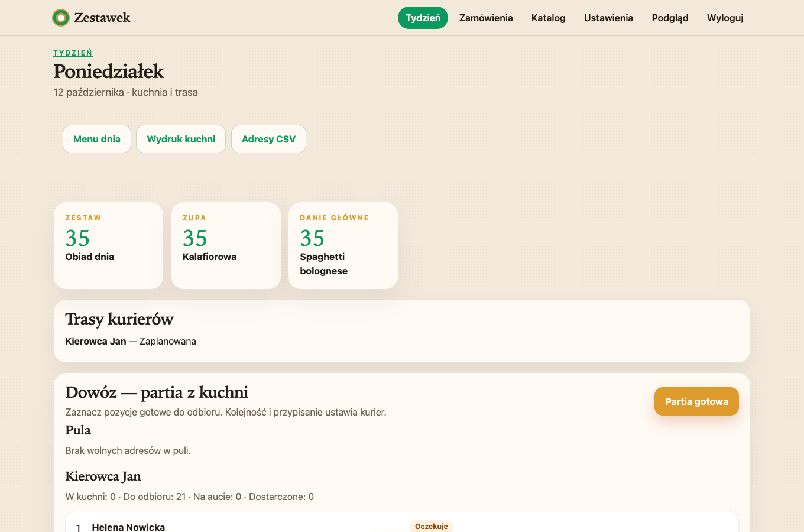Click the Wydruk kuchni button
This screenshot has height=532, width=804.
pyautogui.click(x=181, y=139)
